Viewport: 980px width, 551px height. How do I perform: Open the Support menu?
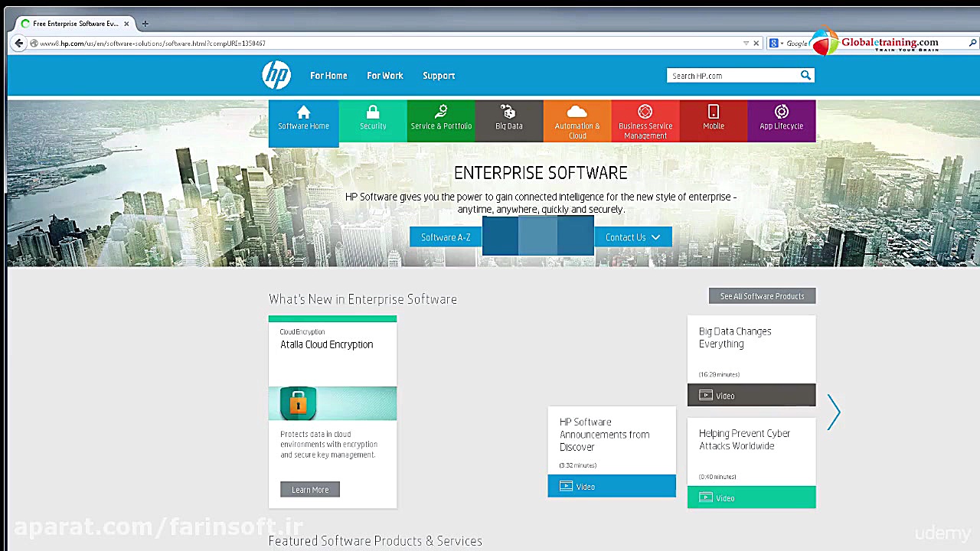(439, 76)
